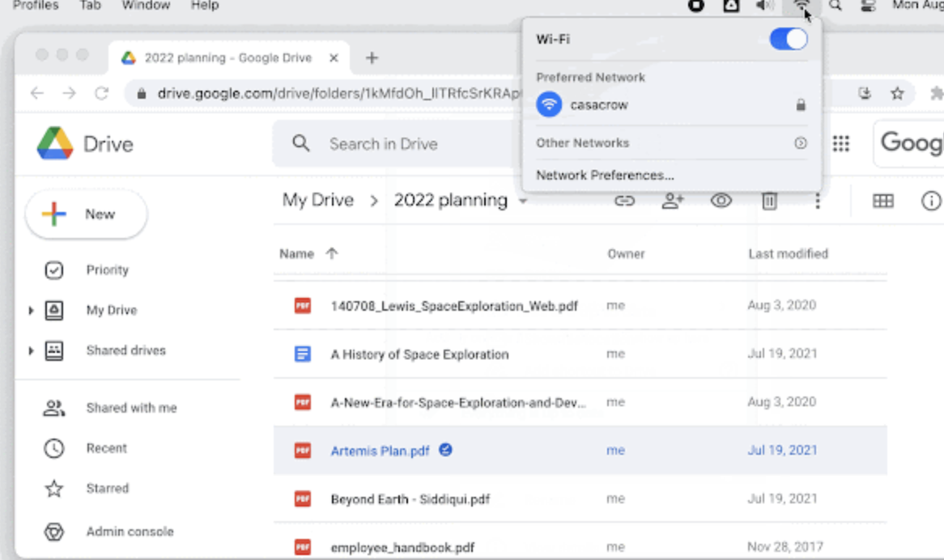
Task: Open Shared drives in sidebar
Action: click(x=125, y=350)
